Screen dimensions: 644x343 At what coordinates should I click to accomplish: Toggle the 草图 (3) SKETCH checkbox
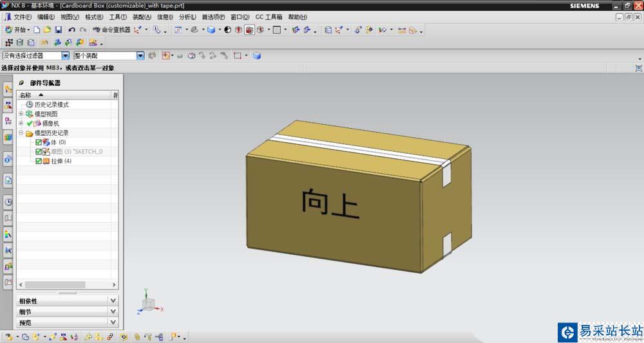[x=38, y=152]
